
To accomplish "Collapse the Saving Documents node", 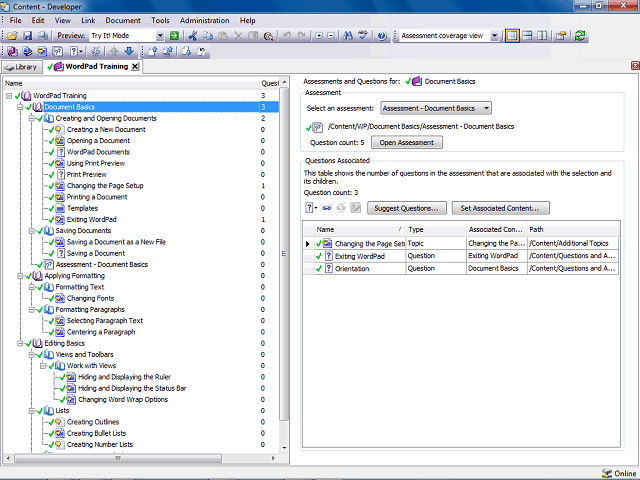I will tap(31, 231).
